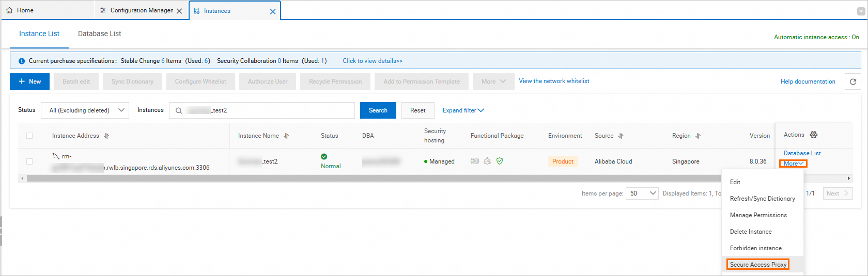Choose Delete Instance from the menu
This screenshot has width=868, height=276.
pyautogui.click(x=763, y=232)
